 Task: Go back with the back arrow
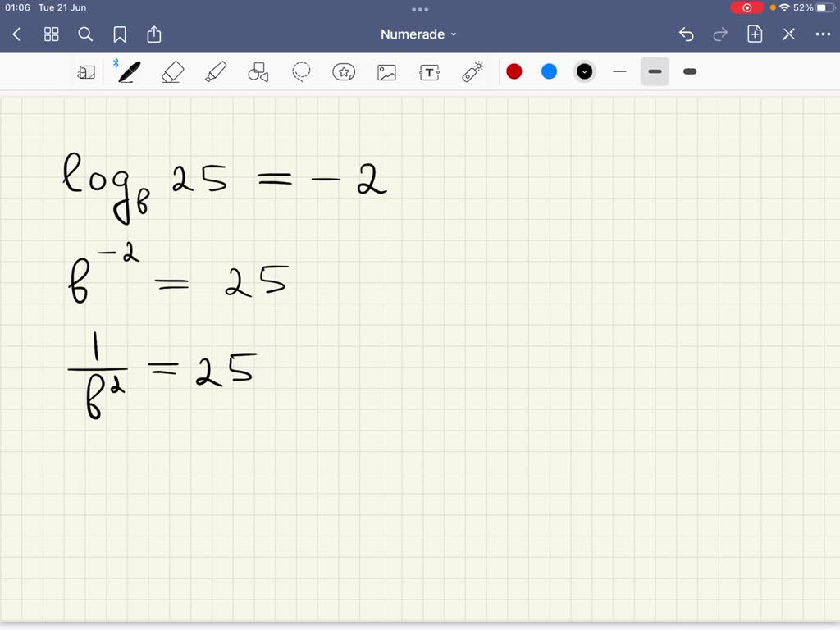[16, 34]
